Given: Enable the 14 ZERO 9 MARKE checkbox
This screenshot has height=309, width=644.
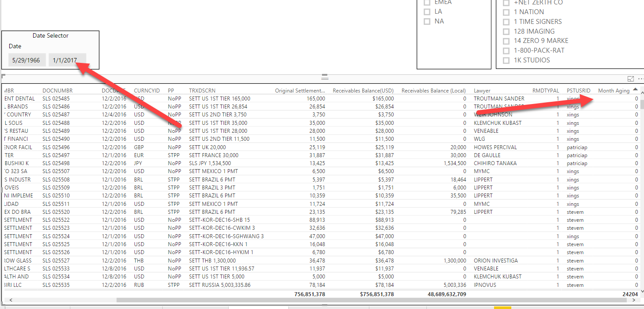Looking at the screenshot, I should pos(506,41).
